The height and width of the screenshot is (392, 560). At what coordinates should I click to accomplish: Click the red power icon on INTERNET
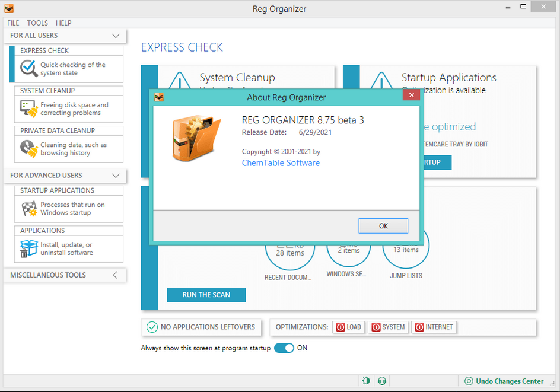point(419,327)
